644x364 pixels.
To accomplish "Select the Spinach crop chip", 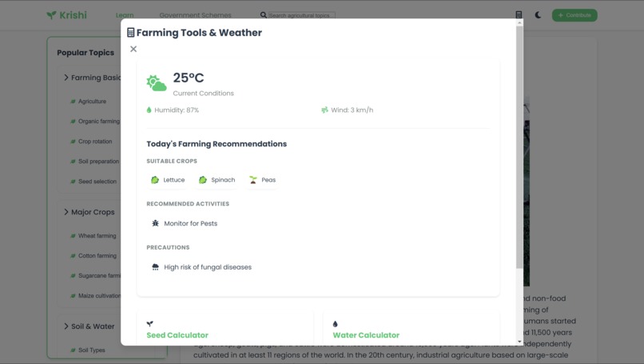I will [x=217, y=180].
